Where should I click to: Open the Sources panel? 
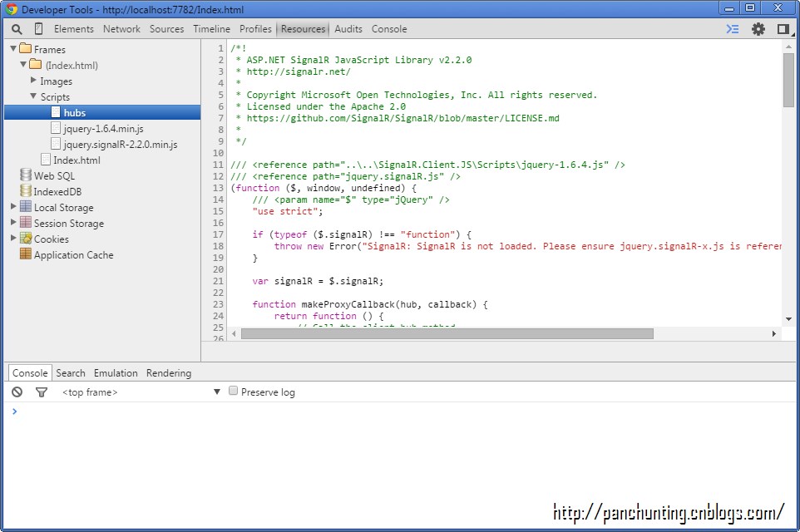tap(166, 29)
